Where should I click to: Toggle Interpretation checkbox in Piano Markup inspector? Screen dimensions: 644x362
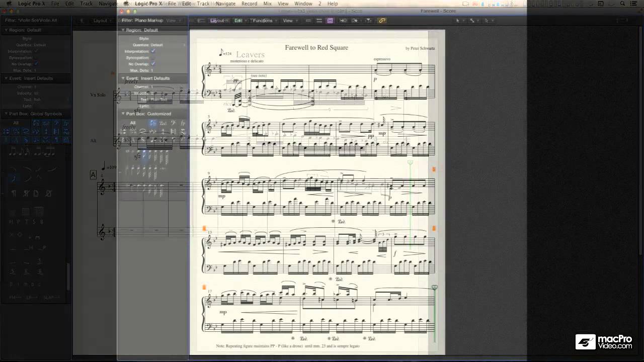[153, 51]
